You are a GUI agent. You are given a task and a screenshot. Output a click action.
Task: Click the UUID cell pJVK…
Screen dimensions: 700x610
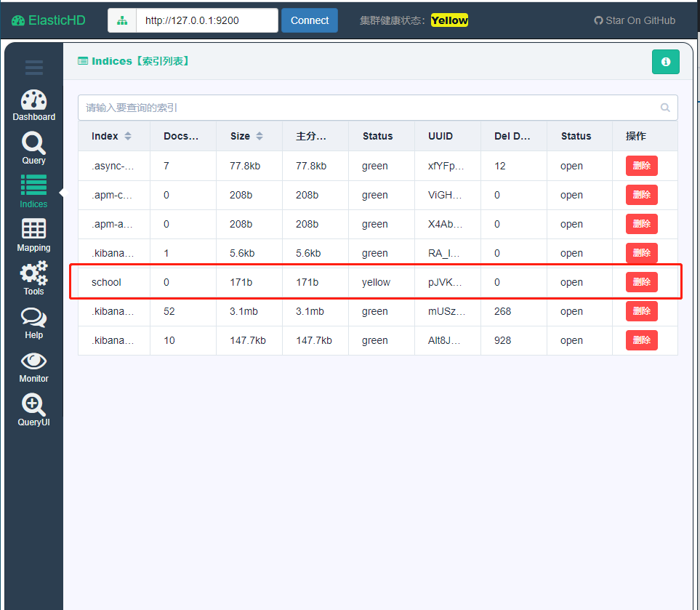(x=445, y=282)
